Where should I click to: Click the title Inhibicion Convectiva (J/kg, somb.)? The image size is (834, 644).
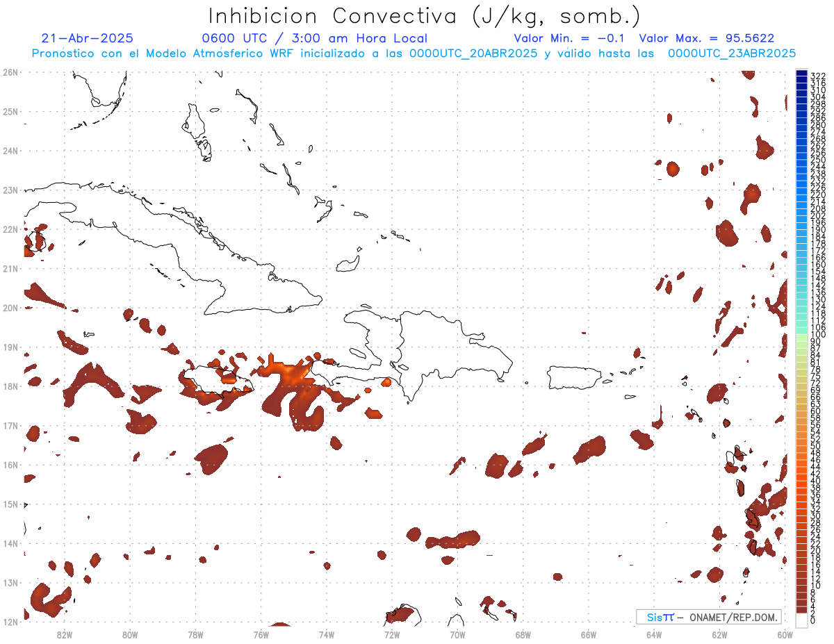click(425, 16)
